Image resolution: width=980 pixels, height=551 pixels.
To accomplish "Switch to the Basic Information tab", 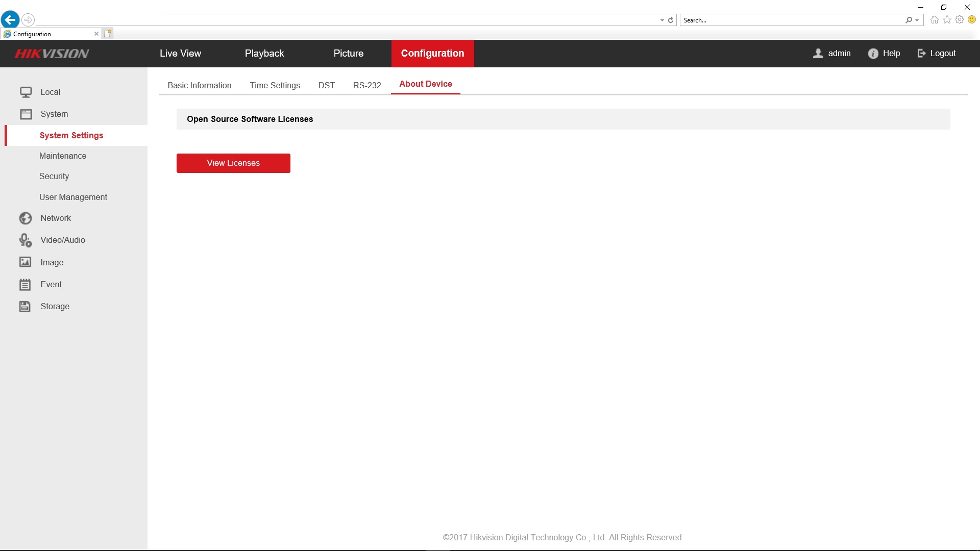I will coord(200,86).
